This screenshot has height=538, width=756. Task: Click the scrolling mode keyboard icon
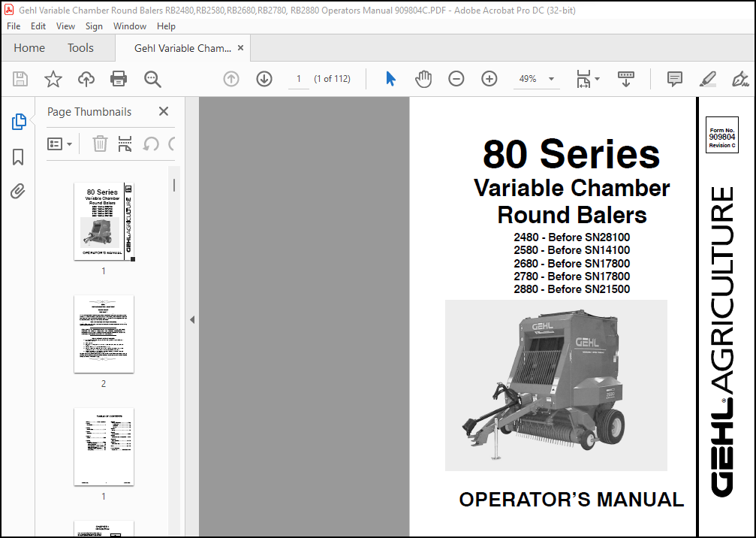[x=626, y=79]
